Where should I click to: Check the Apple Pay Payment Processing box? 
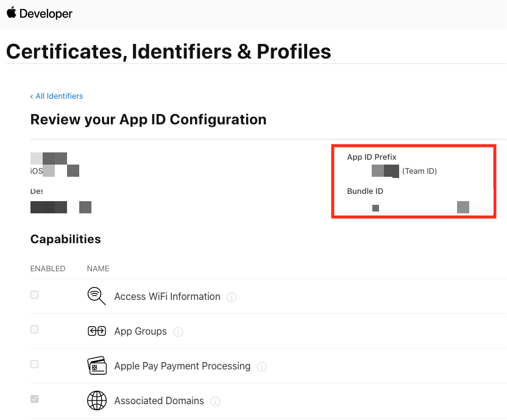(x=35, y=365)
